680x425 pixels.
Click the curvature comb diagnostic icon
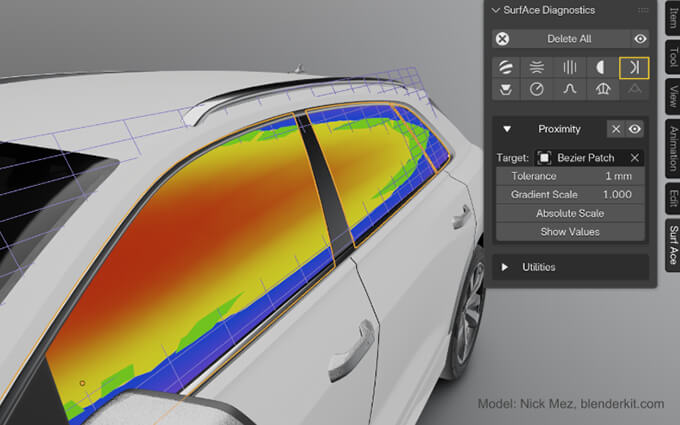tap(602, 90)
